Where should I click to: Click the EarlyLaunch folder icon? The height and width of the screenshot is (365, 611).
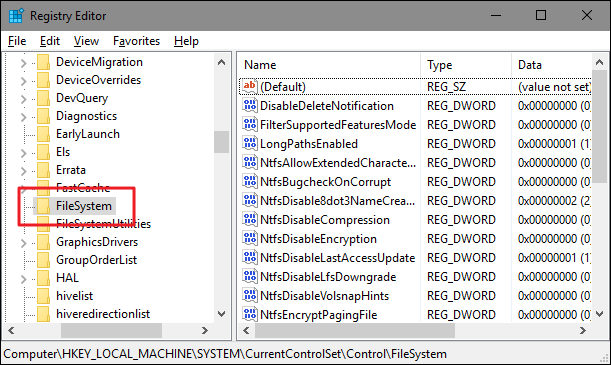[x=44, y=134]
